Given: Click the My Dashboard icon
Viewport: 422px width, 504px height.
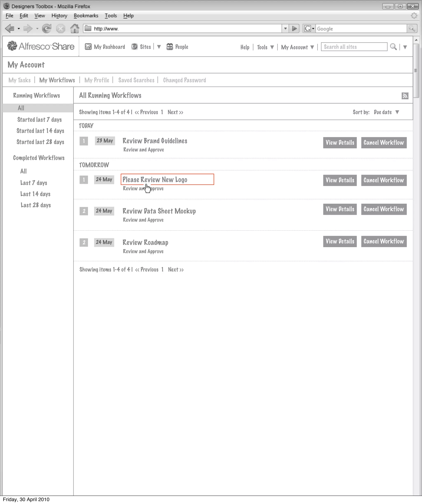Looking at the screenshot, I should tap(88, 47).
